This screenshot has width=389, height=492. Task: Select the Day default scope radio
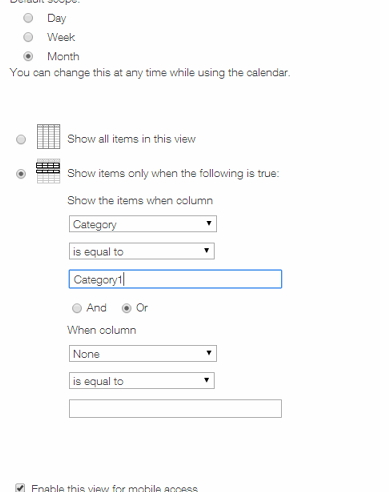(x=28, y=18)
